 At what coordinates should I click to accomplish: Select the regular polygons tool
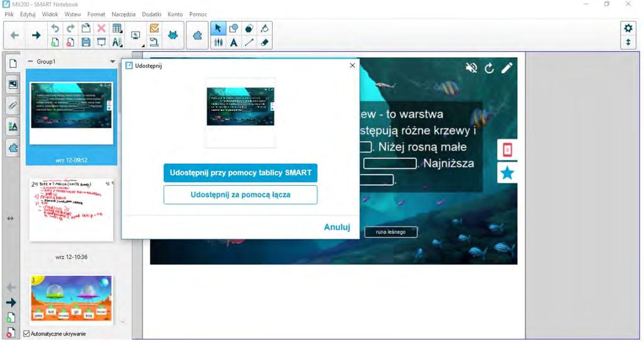pos(249,28)
